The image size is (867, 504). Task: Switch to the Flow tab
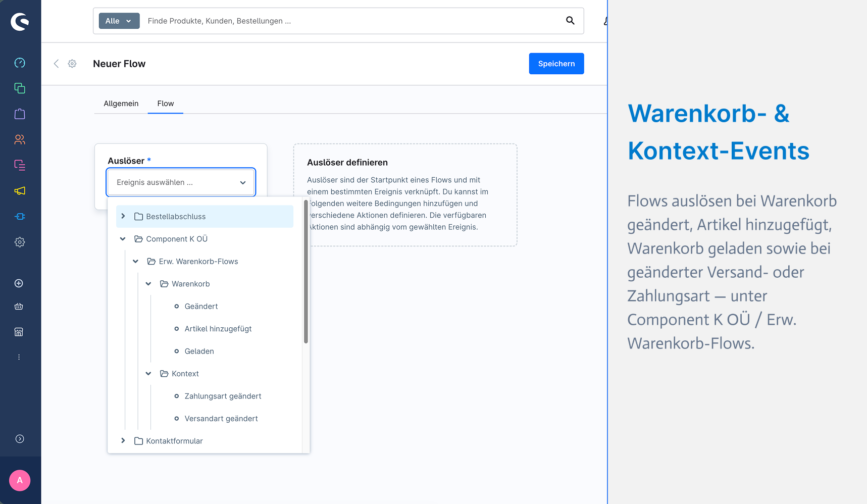[165, 104]
